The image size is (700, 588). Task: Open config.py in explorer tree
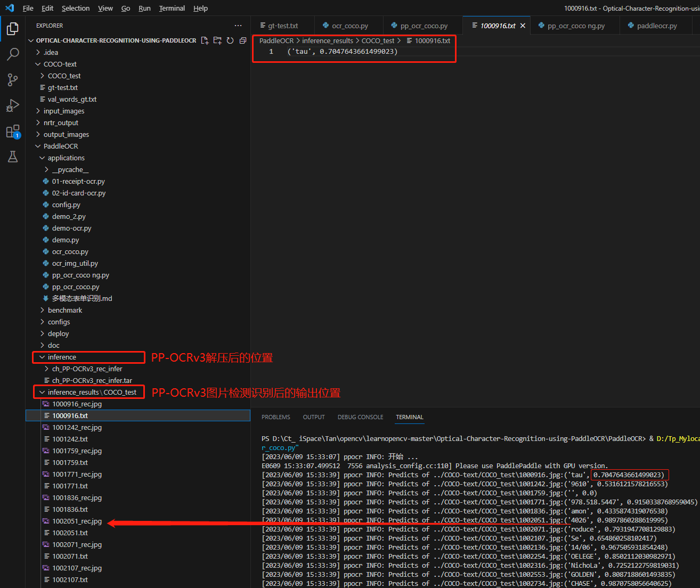coord(138,205)
